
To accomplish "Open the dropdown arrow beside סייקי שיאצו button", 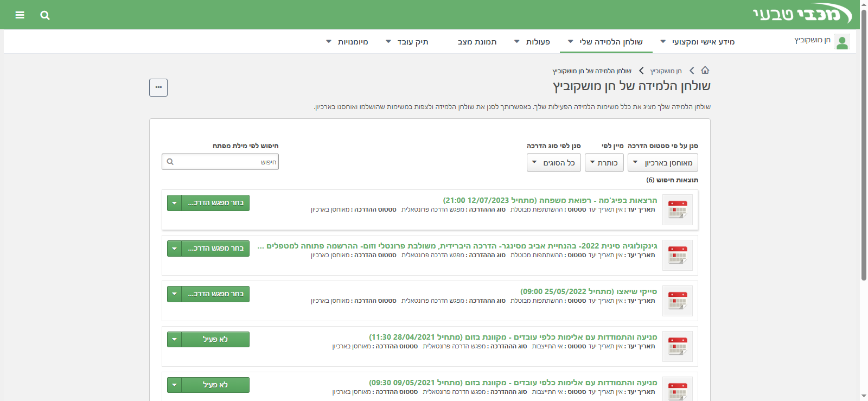I will coord(174,294).
